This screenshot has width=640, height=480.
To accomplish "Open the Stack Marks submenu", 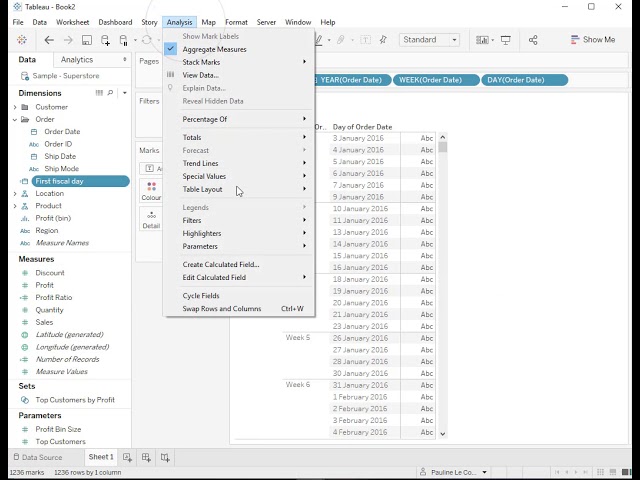I will (239, 62).
